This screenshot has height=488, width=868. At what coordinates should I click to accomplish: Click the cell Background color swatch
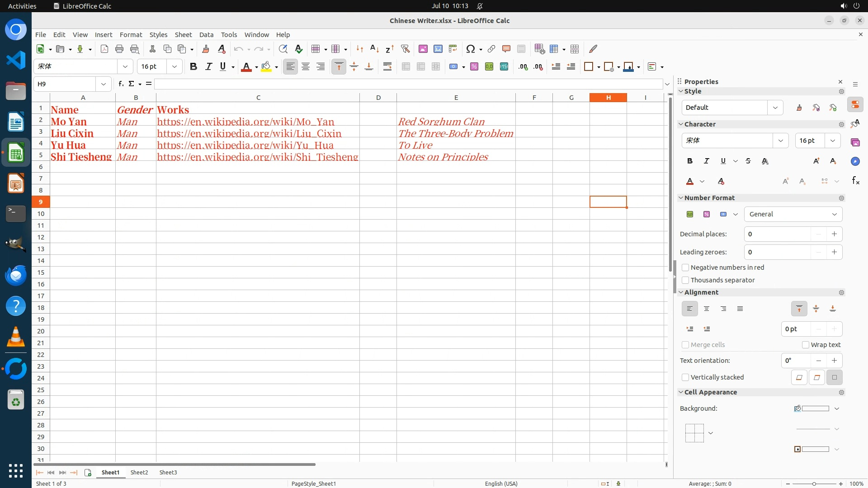(815, 408)
